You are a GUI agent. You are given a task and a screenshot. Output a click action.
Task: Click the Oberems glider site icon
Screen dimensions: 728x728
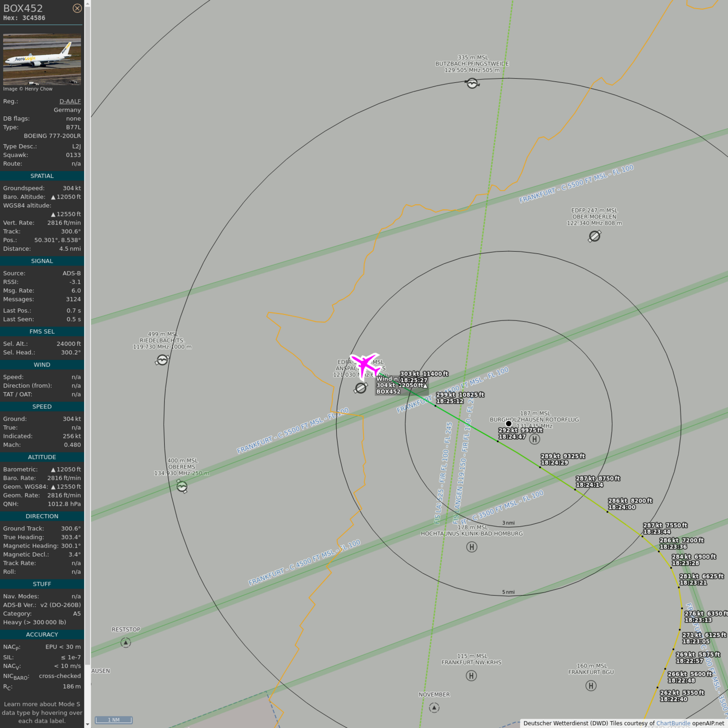(182, 486)
